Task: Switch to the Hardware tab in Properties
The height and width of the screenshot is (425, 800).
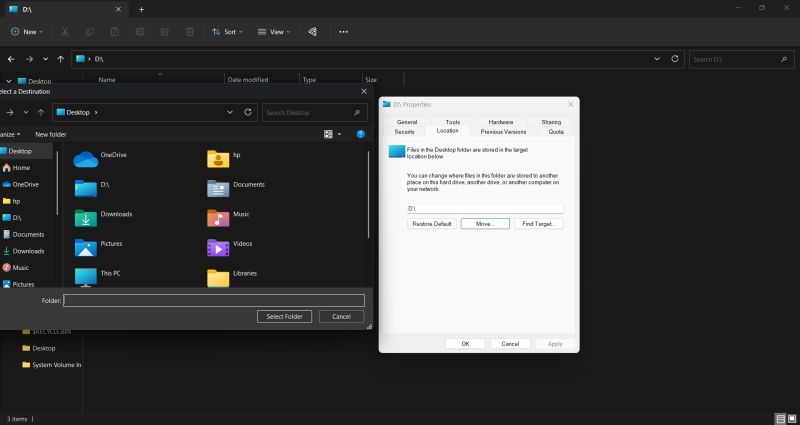Action: (x=501, y=122)
